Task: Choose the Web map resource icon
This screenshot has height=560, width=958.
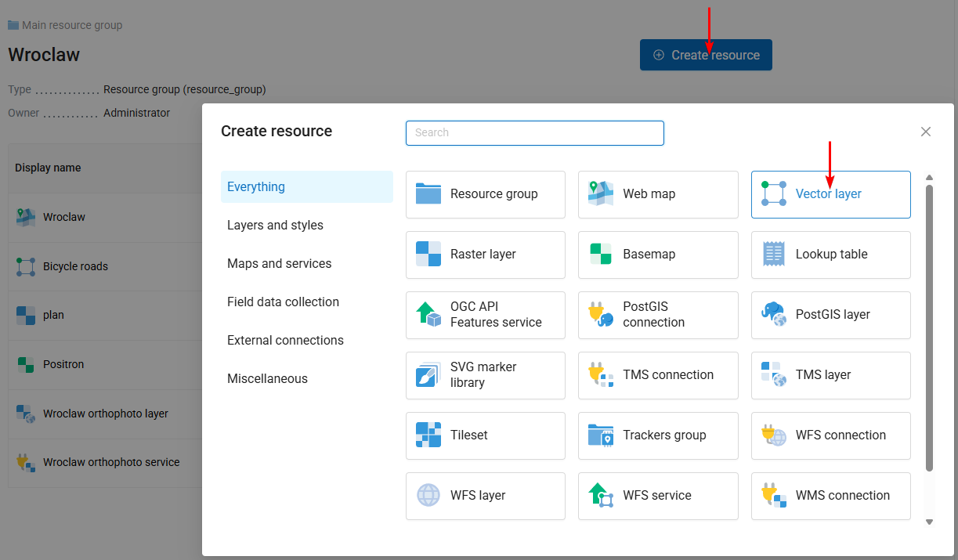Action: tap(601, 193)
